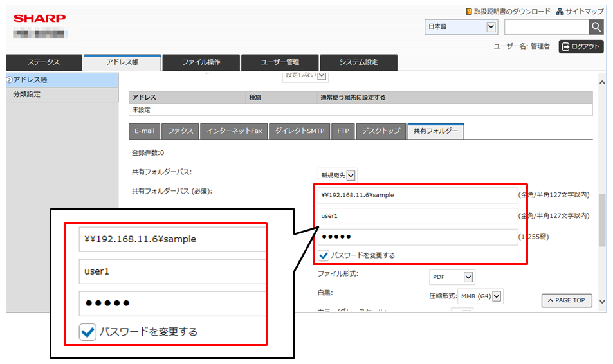Click the manual download icon
Screen dimensions: 613x364
coord(469,12)
